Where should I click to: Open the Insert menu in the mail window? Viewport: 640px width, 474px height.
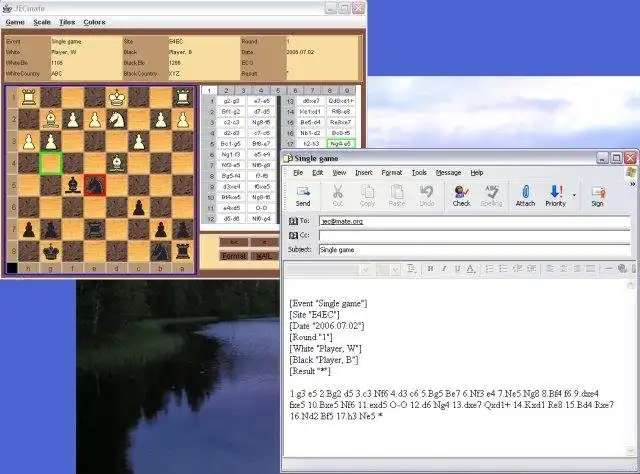coord(364,173)
